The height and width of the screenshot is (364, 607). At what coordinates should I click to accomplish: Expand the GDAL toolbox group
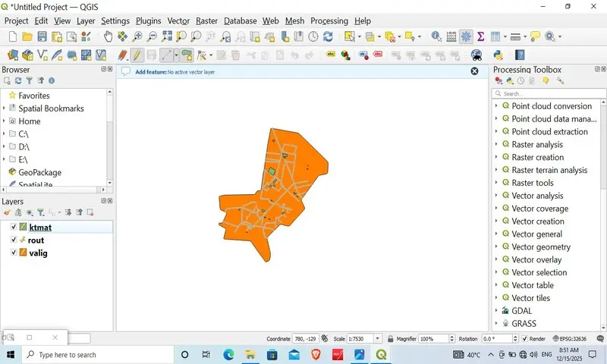click(x=496, y=310)
